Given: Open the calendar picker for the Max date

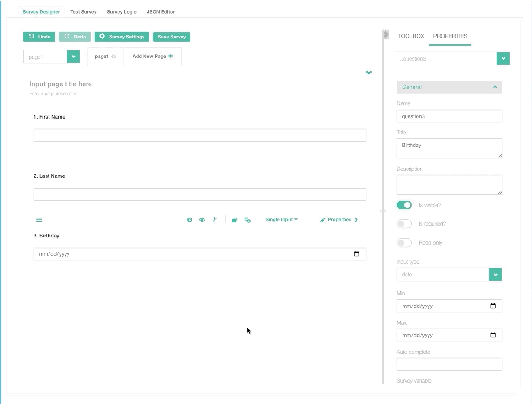Looking at the screenshot, I should (493, 335).
